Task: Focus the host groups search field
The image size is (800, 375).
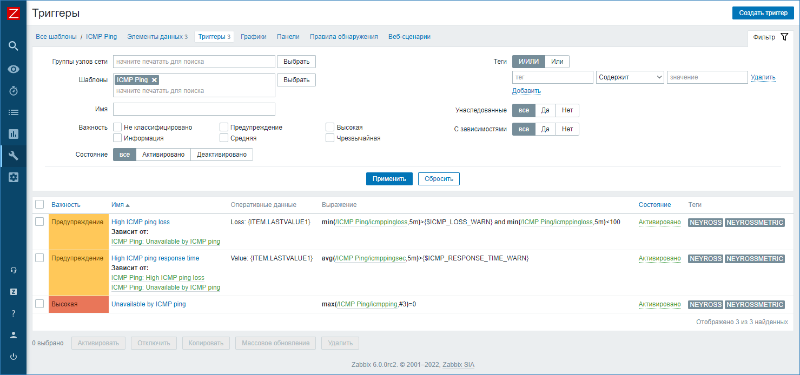Action: (x=194, y=61)
